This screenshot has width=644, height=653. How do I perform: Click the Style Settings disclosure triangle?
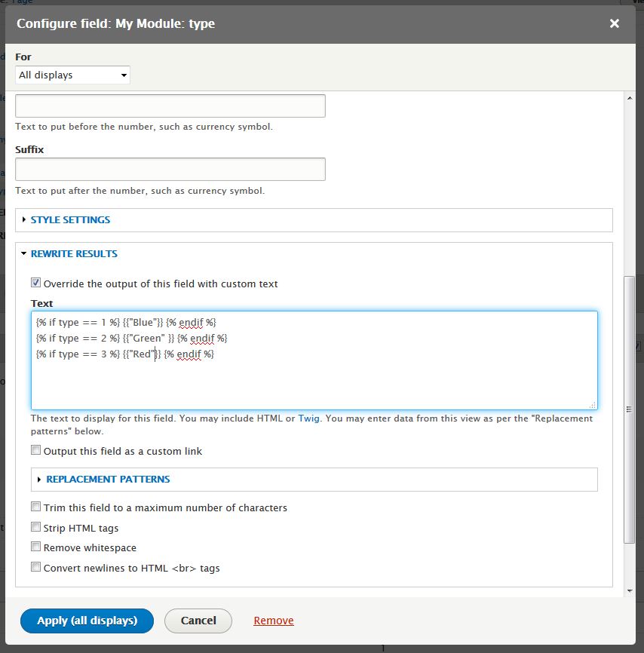pos(23,219)
